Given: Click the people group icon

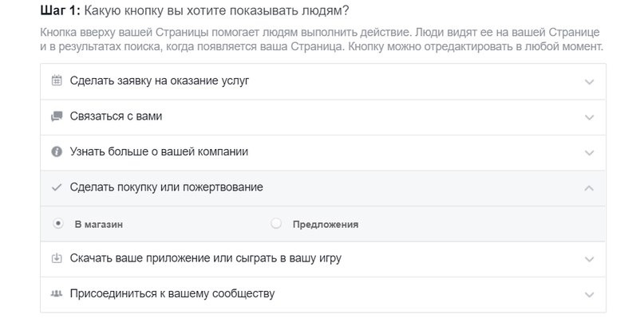Looking at the screenshot, I should [57, 294].
